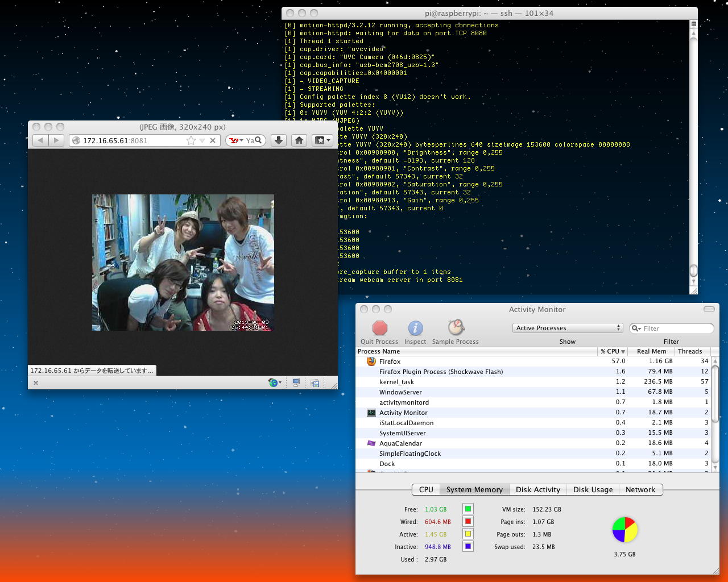Open the Active Processes show dropdown
Viewport: 728px width, 582px height.
567,328
